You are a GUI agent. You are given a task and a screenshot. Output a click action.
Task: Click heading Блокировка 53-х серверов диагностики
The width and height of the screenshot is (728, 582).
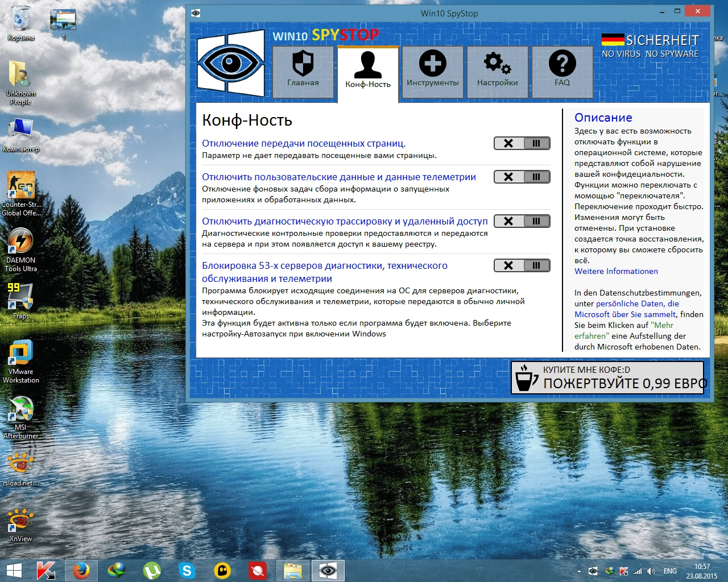click(x=325, y=272)
